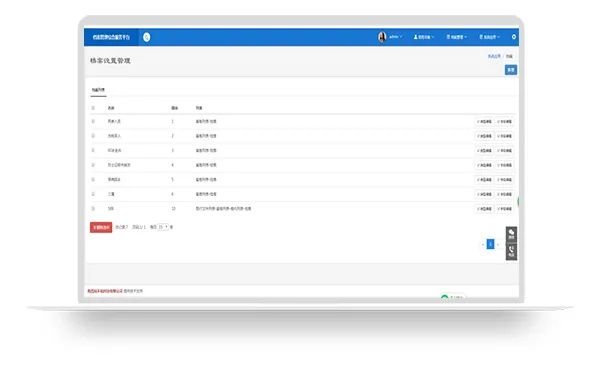Click the admin user avatar picture
Screen dimensions: 600x367
pos(382,37)
